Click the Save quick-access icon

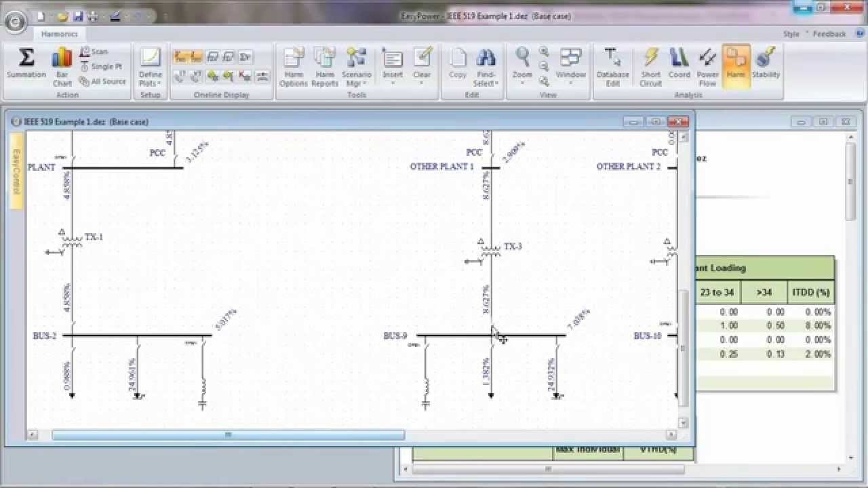[x=78, y=16]
